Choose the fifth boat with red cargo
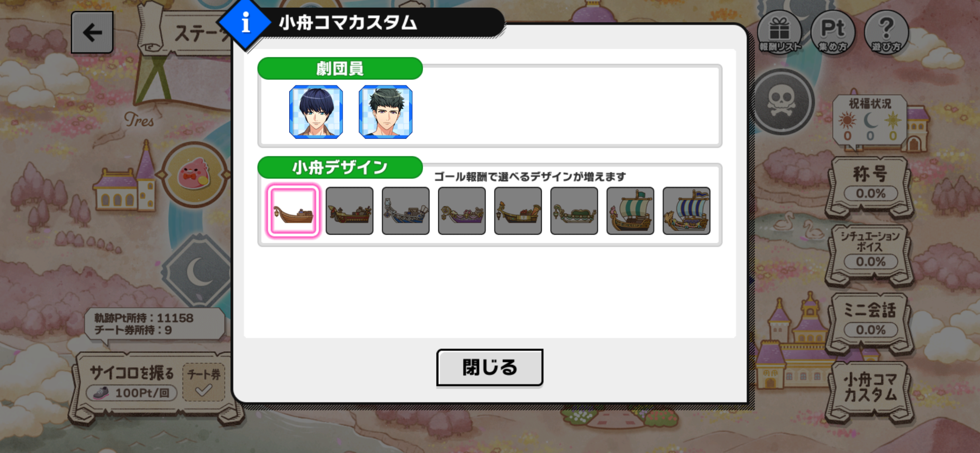Screen dimensions: 980x453 coord(518,211)
